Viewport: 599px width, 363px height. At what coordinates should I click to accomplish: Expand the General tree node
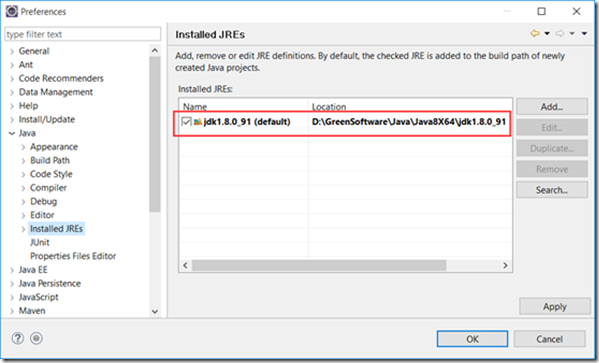[12, 51]
